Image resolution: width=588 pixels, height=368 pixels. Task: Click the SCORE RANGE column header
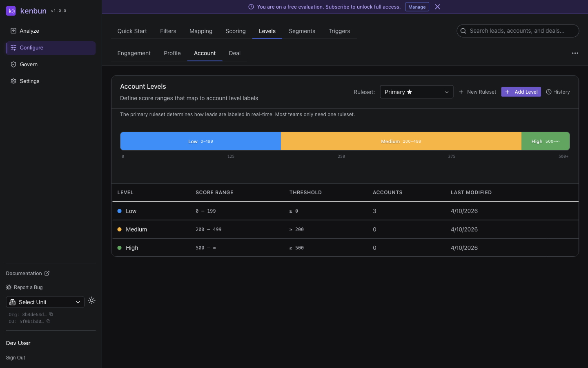(214, 193)
